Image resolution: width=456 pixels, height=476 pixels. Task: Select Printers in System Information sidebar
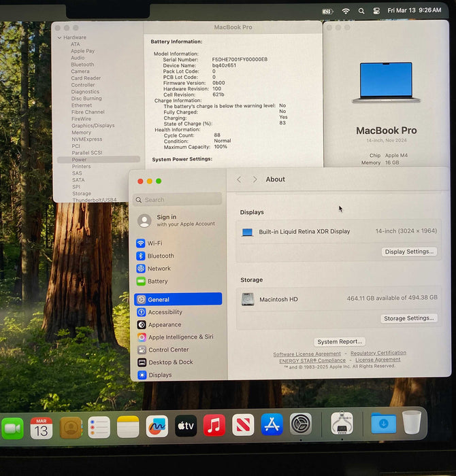click(81, 167)
